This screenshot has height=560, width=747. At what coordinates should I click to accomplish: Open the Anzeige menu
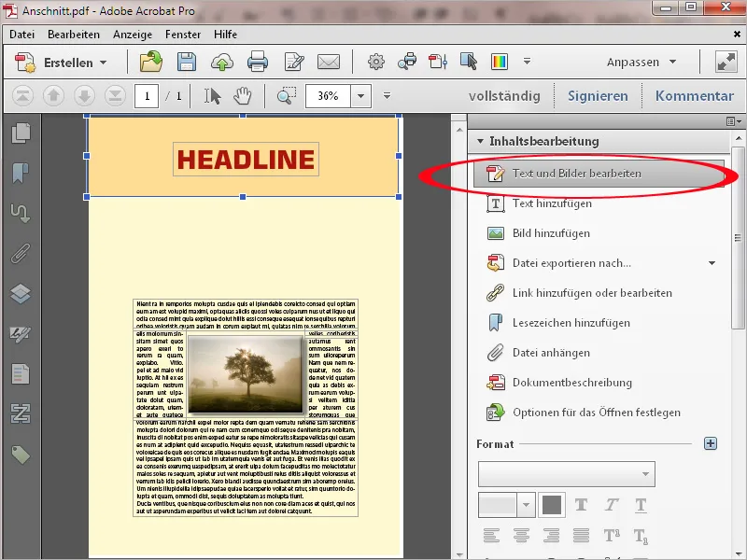coord(133,35)
